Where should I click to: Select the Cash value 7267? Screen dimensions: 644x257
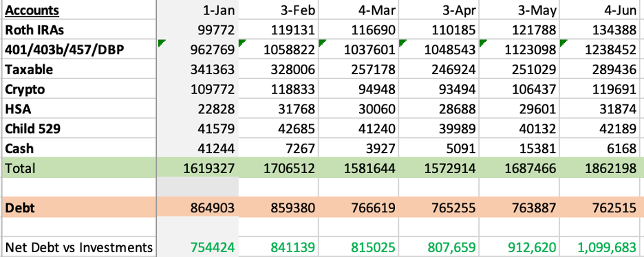coord(279,148)
